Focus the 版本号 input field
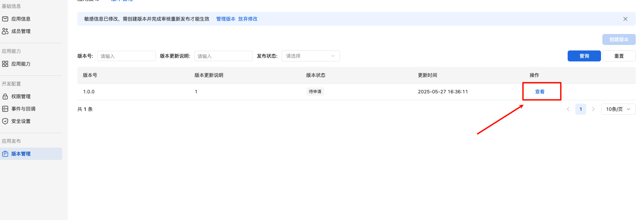Viewport: 644px width, 220px height. (126, 56)
